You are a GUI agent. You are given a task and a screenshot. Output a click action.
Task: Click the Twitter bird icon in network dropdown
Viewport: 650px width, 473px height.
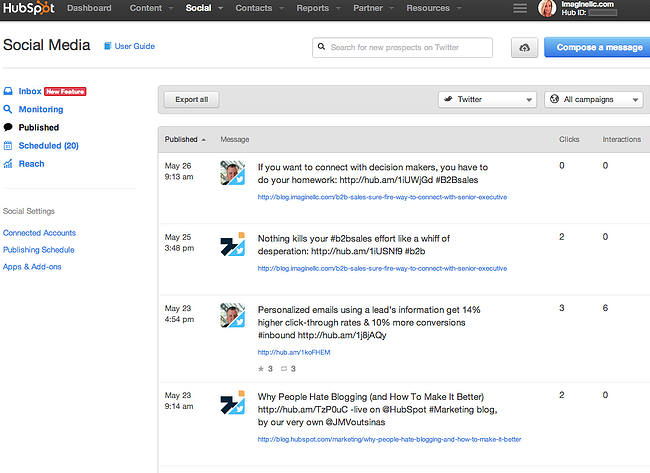click(448, 99)
